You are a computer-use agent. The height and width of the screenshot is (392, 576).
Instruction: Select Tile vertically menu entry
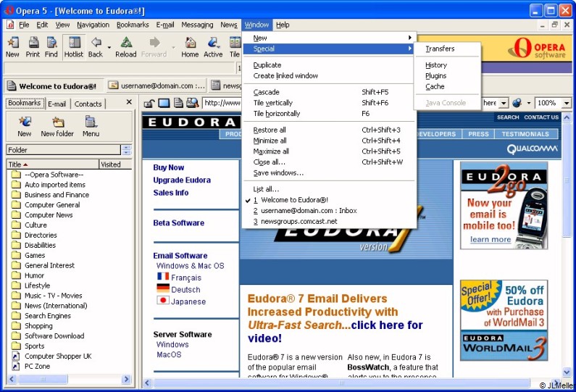[329, 103]
